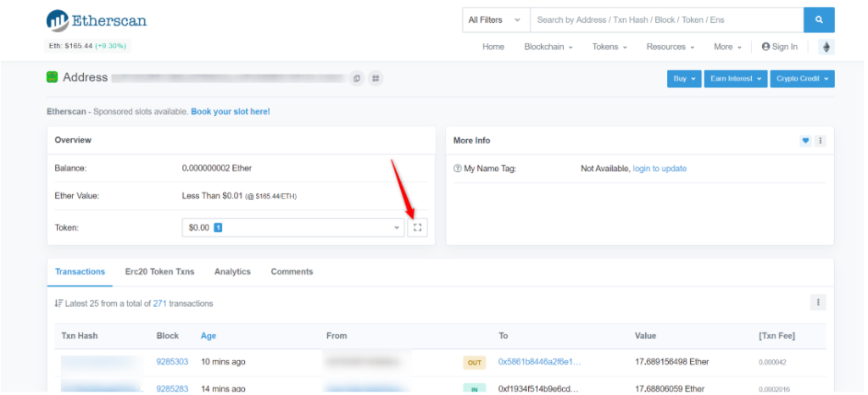Open the Earn Interest dropdown

pyautogui.click(x=736, y=79)
